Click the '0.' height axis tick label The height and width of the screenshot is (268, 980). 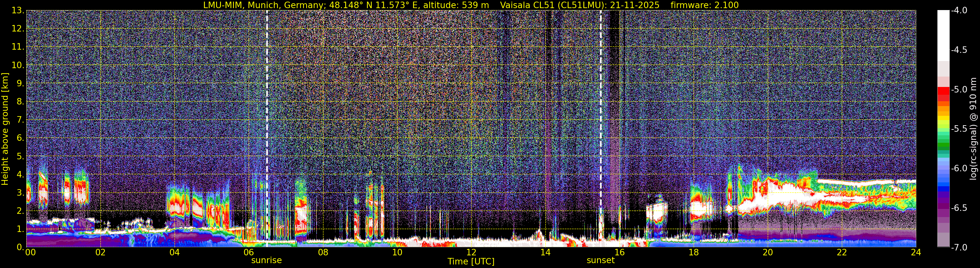20,247
